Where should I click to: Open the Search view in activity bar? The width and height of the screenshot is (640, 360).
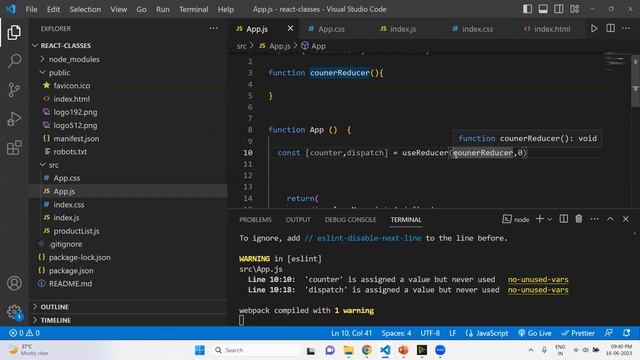[14, 61]
